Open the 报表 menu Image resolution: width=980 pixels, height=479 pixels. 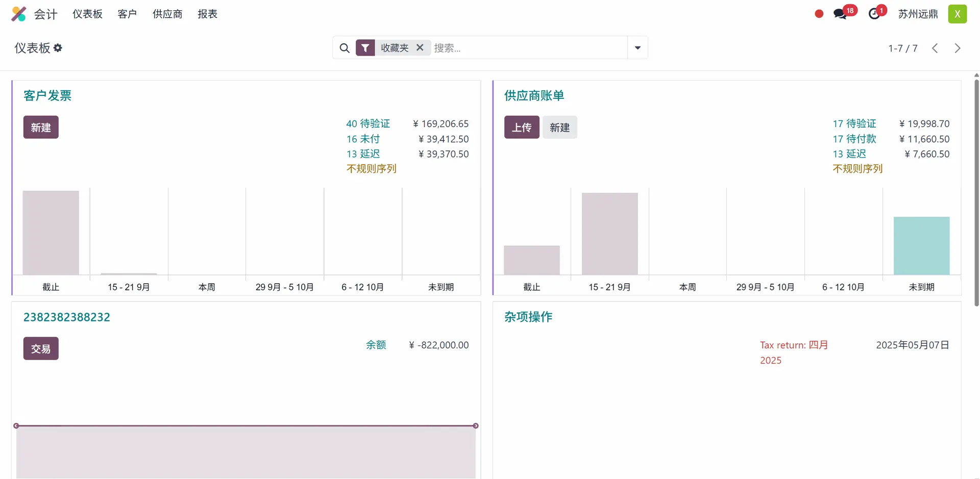coord(207,14)
